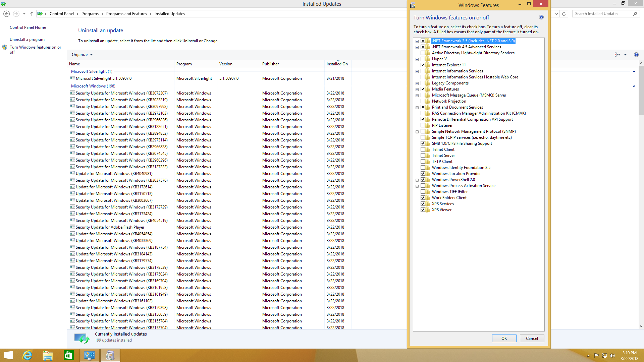Image resolution: width=644 pixels, height=362 pixels.
Task: Change the view using the view icon
Action: pyautogui.click(x=618, y=55)
